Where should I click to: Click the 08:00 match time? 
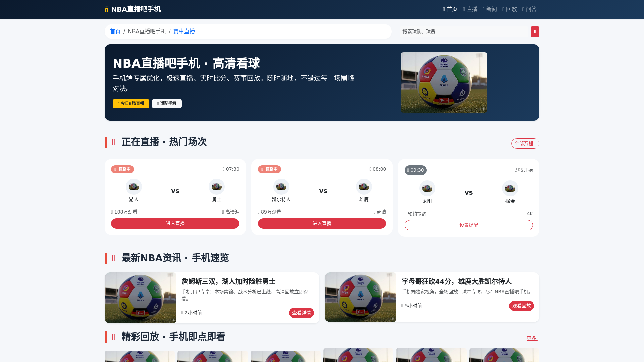[x=378, y=169]
